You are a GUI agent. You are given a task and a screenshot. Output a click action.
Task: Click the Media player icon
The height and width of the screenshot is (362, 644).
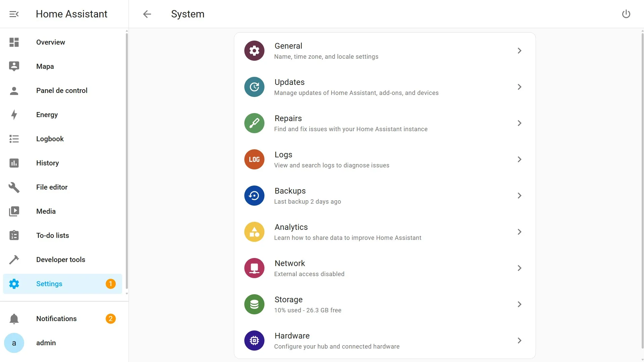[x=14, y=211]
